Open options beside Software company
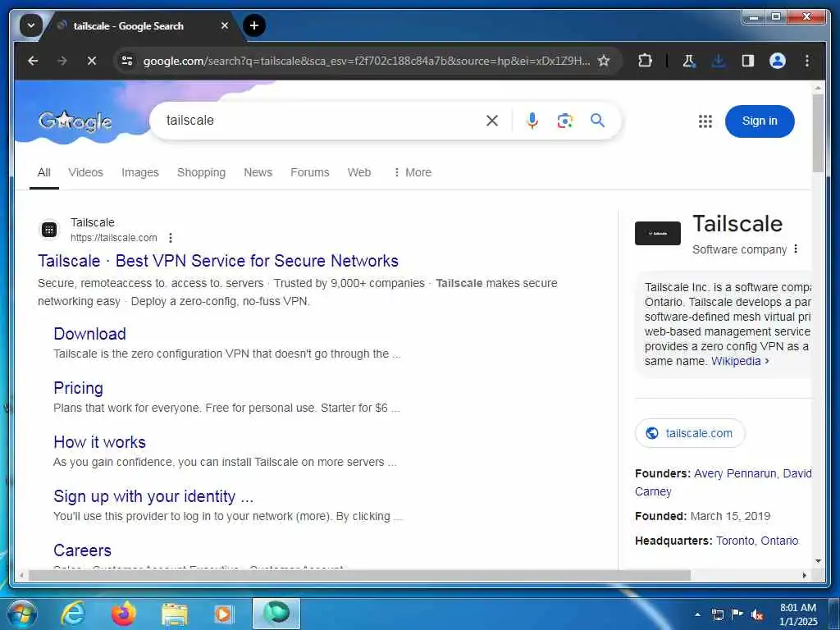840x630 pixels. click(796, 249)
